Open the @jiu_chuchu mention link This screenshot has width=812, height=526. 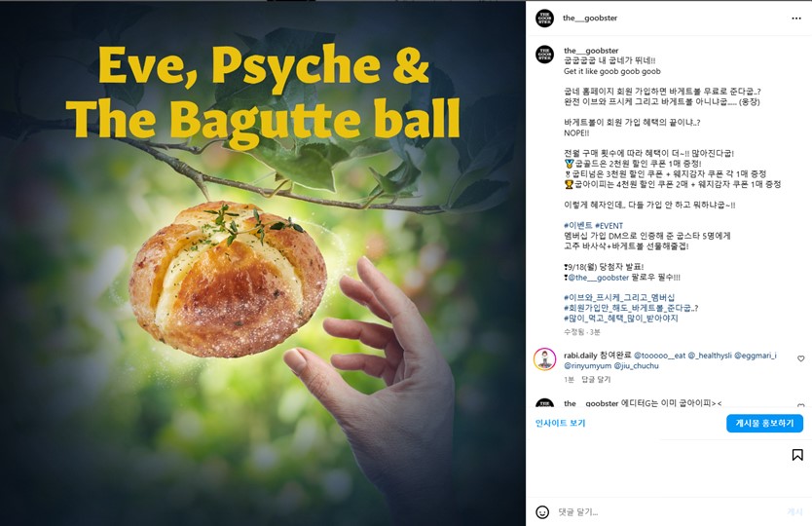636,366
